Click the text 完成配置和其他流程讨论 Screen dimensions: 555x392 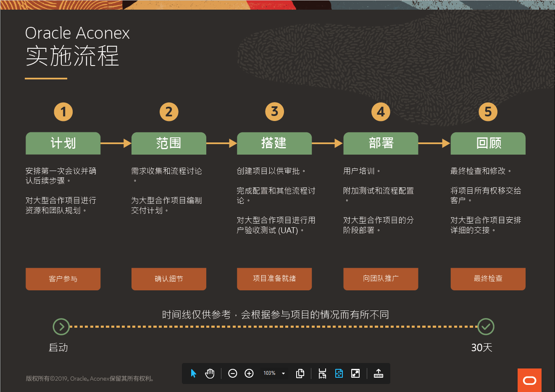(276, 195)
